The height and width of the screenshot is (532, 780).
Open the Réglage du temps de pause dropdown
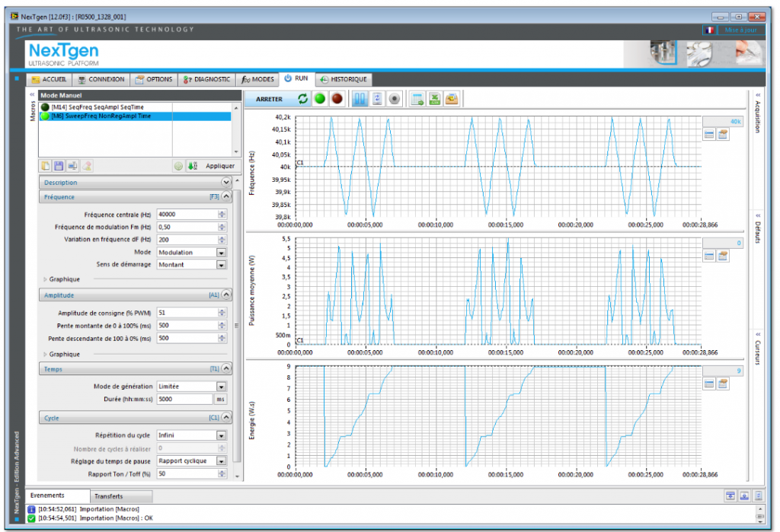222,461
